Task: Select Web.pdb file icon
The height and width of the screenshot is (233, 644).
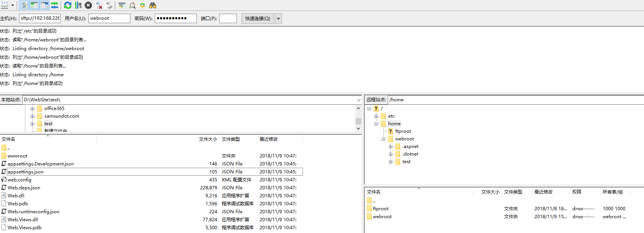Action: click(4, 203)
